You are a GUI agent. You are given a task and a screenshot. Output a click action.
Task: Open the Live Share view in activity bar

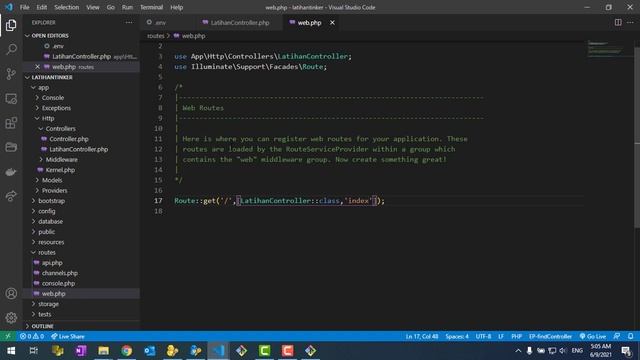(x=11, y=196)
